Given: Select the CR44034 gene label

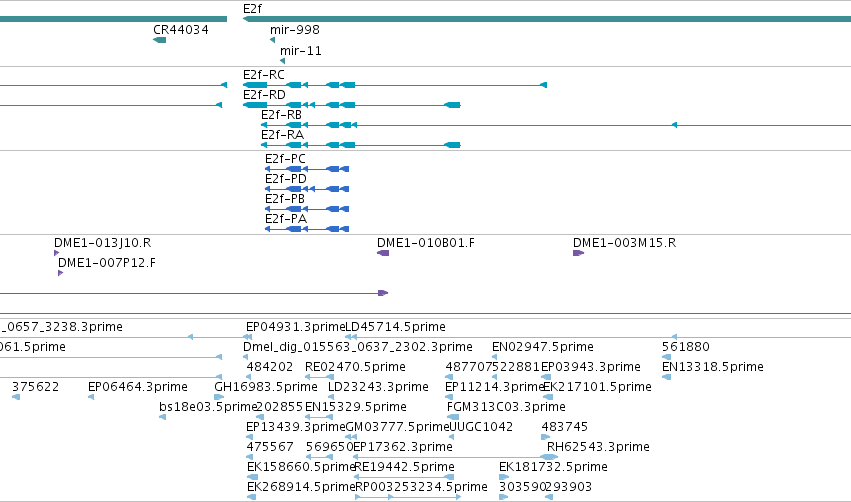Looking at the screenshot, I should pyautogui.click(x=181, y=30).
